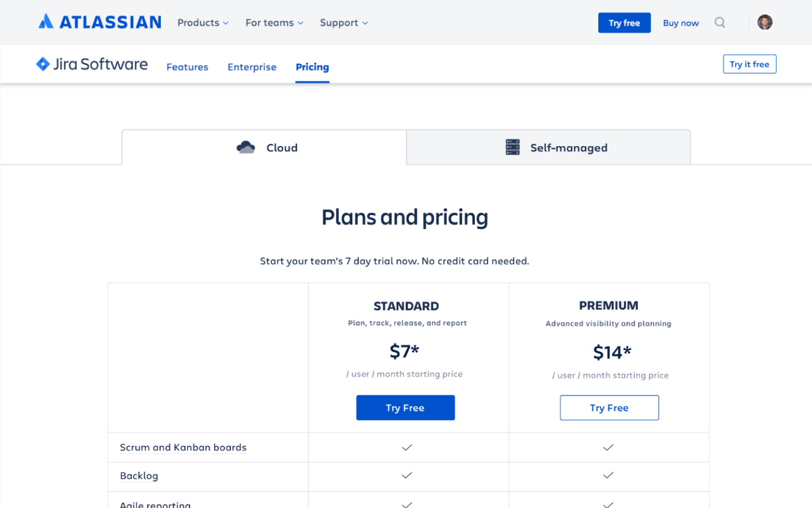The height and width of the screenshot is (508, 812).
Task: Click the Atlassian logo
Action: tap(100, 22)
